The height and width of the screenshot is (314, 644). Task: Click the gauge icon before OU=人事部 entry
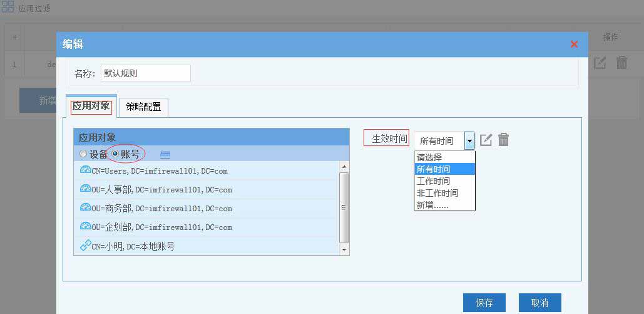[86, 189]
